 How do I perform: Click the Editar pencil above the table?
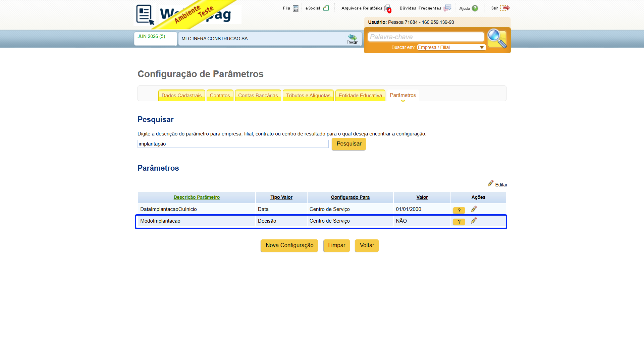490,183
